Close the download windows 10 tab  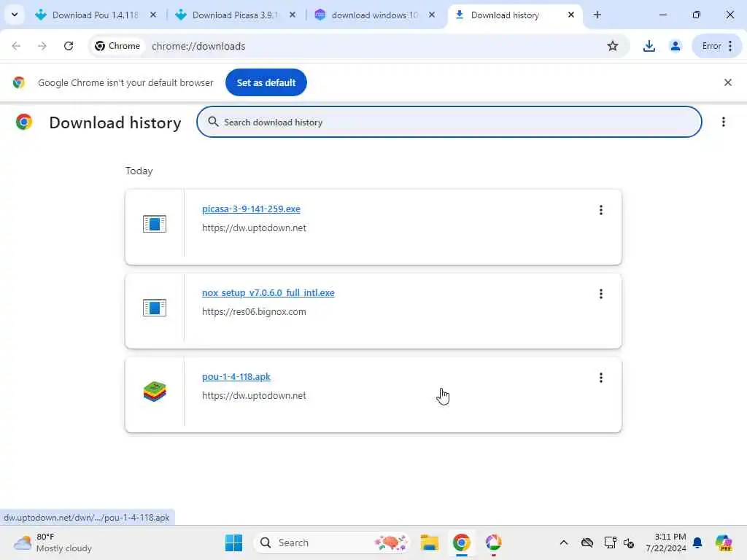coord(432,15)
